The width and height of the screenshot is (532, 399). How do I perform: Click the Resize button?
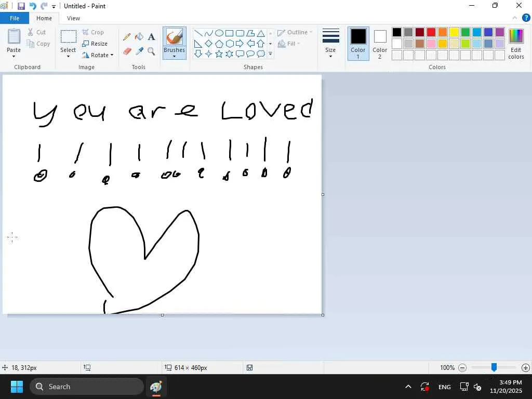95,44
